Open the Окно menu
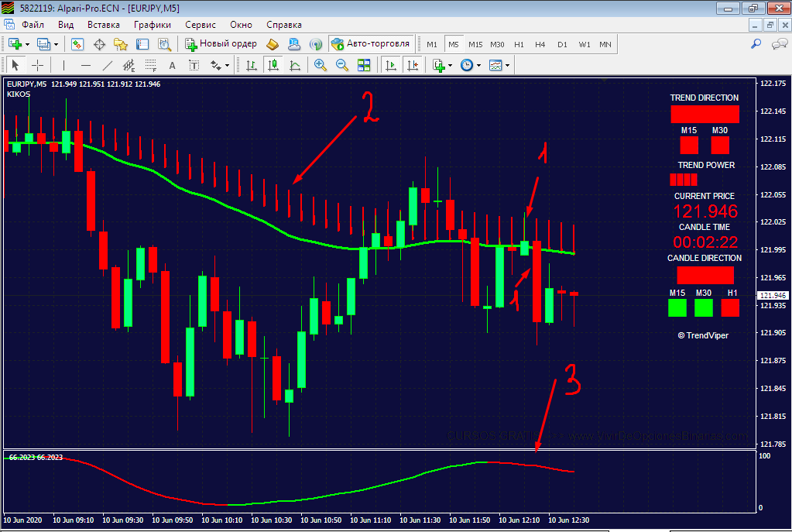This screenshot has height=532, width=792. (x=241, y=25)
